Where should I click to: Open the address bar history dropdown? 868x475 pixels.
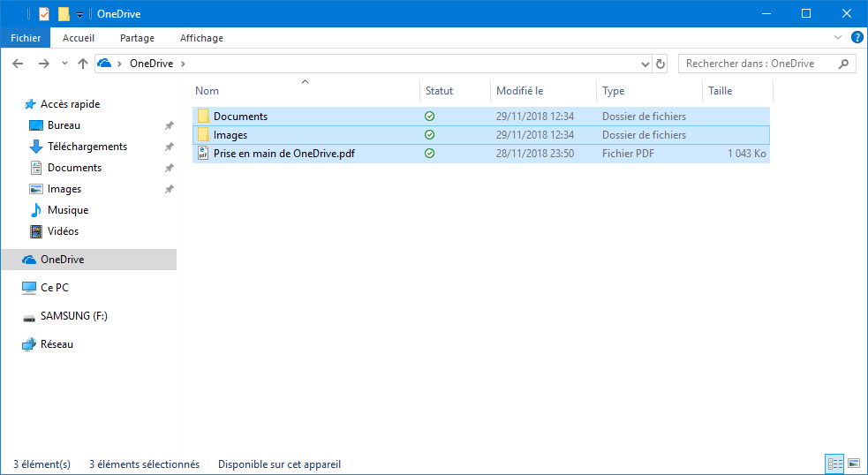[645, 64]
